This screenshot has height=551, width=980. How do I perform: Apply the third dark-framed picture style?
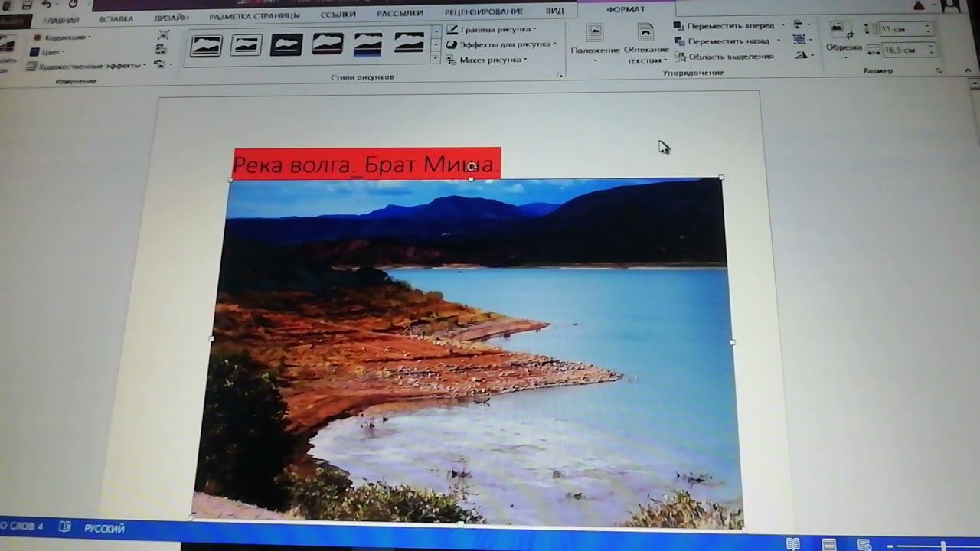point(286,44)
